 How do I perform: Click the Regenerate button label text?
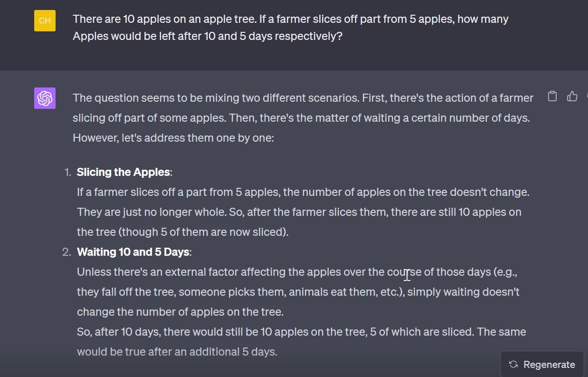point(549,364)
